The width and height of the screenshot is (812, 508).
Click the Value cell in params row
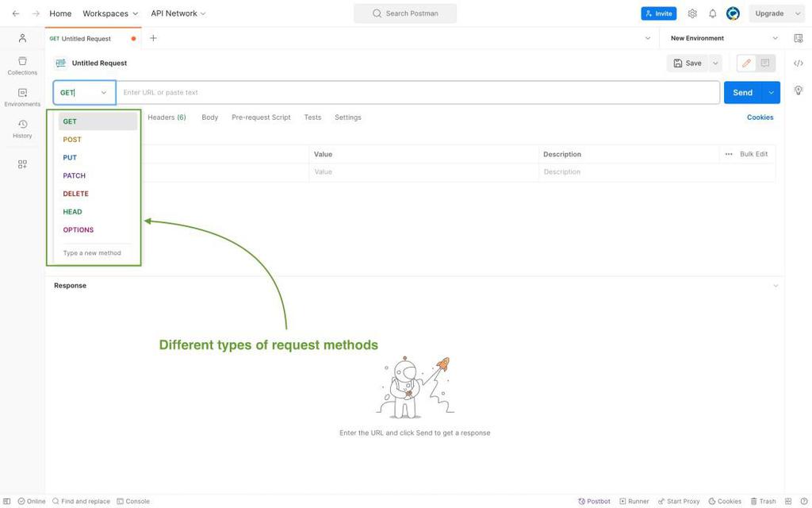click(x=423, y=171)
